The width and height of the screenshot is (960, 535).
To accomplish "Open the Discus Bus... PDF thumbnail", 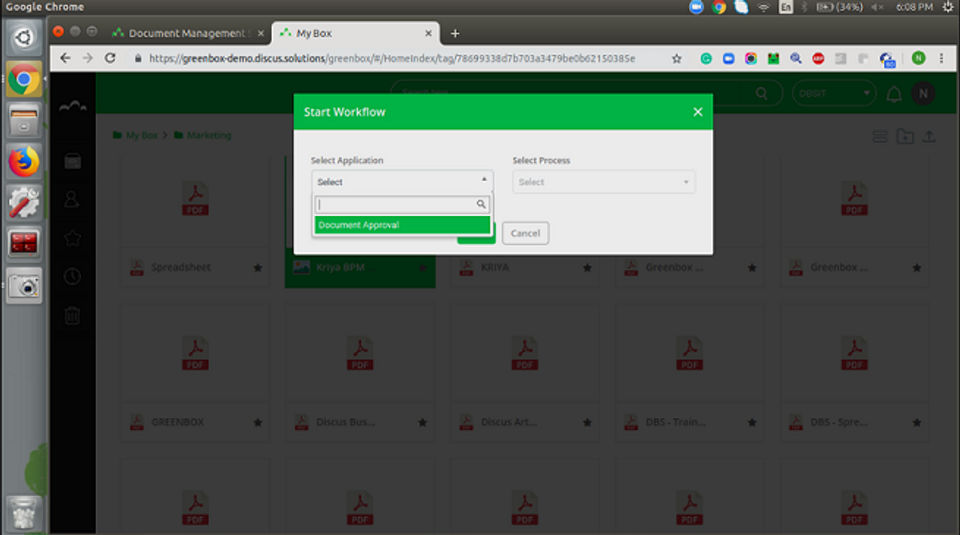I will (x=360, y=354).
